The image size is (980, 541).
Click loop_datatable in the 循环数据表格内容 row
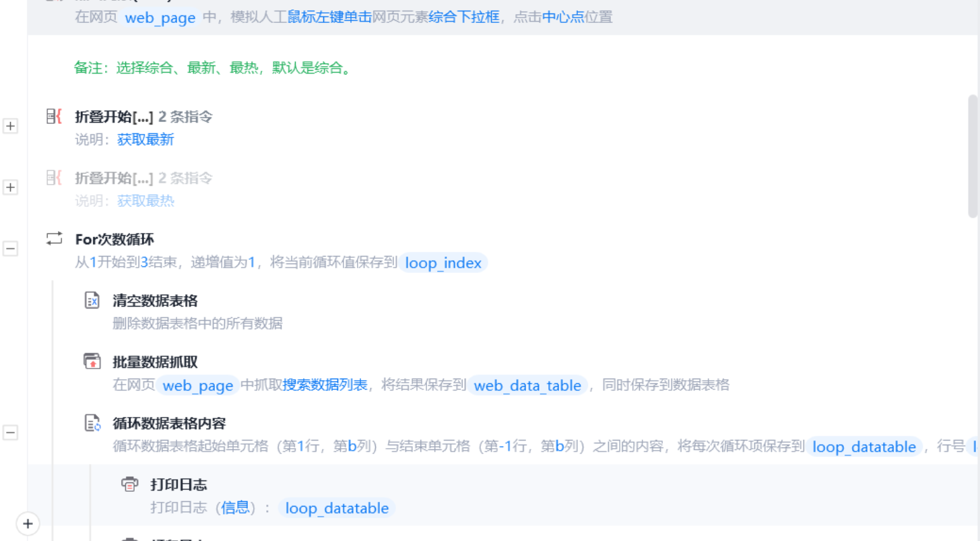pos(864,447)
